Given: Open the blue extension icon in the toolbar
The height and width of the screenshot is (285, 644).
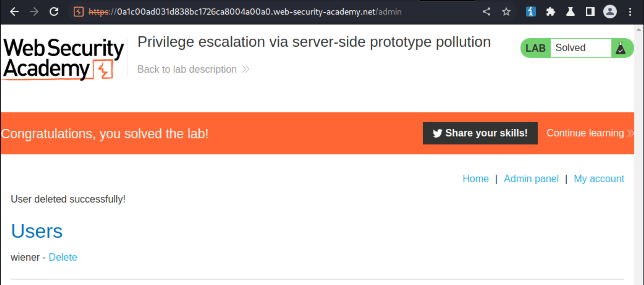Looking at the screenshot, I should click(x=530, y=12).
